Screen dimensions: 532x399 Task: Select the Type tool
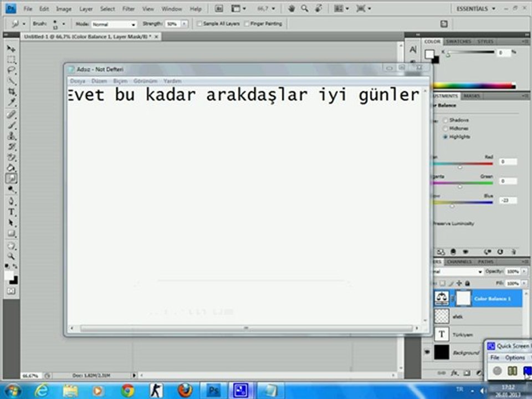click(x=11, y=212)
